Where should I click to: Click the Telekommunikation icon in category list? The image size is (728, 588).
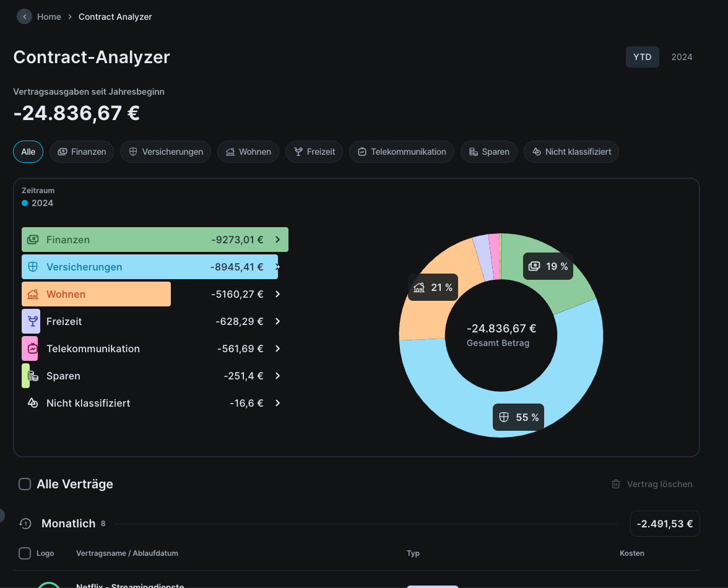click(33, 348)
